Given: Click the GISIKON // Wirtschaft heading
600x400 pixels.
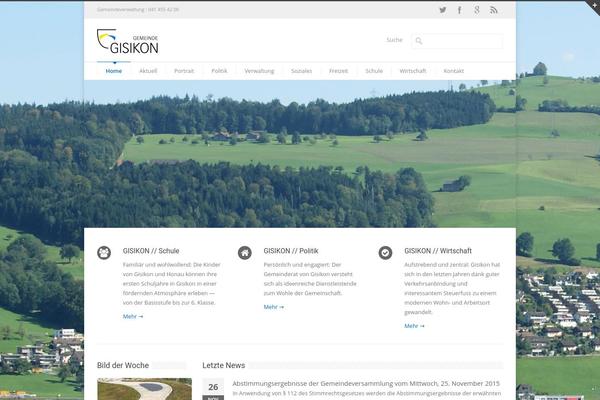Looking at the screenshot, I should point(438,251).
